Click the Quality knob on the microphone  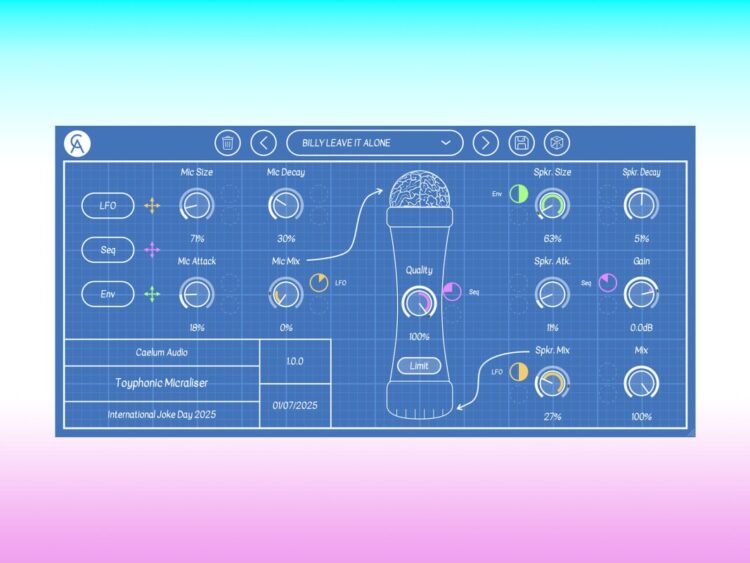[x=418, y=304]
